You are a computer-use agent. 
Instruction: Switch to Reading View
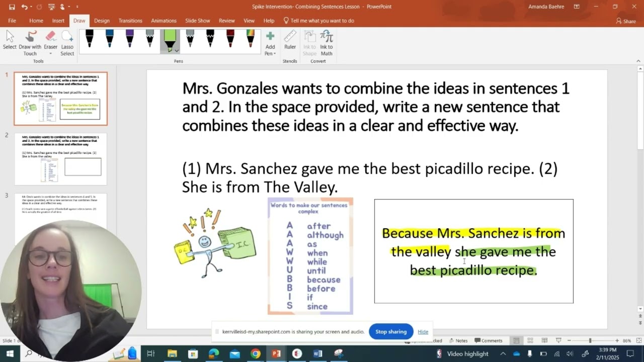[x=544, y=340]
